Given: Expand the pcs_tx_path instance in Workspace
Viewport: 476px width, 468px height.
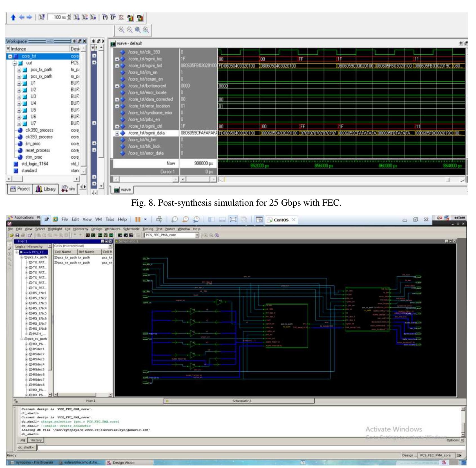Looking at the screenshot, I should (19, 70).
